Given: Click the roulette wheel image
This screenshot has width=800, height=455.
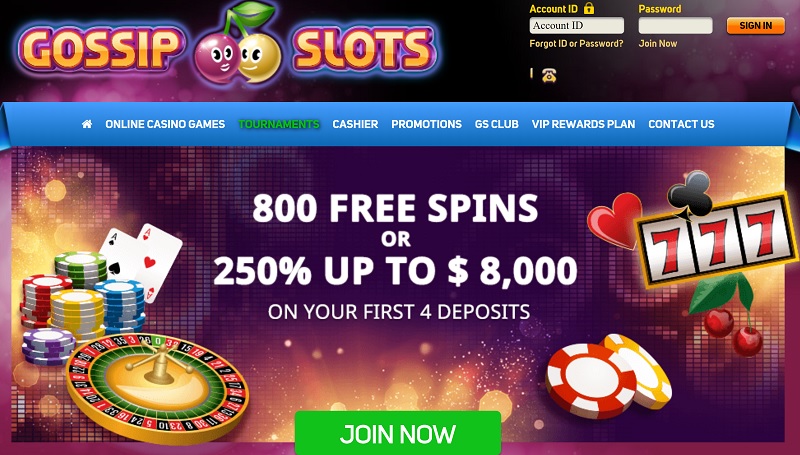Looking at the screenshot, I should 158,387.
